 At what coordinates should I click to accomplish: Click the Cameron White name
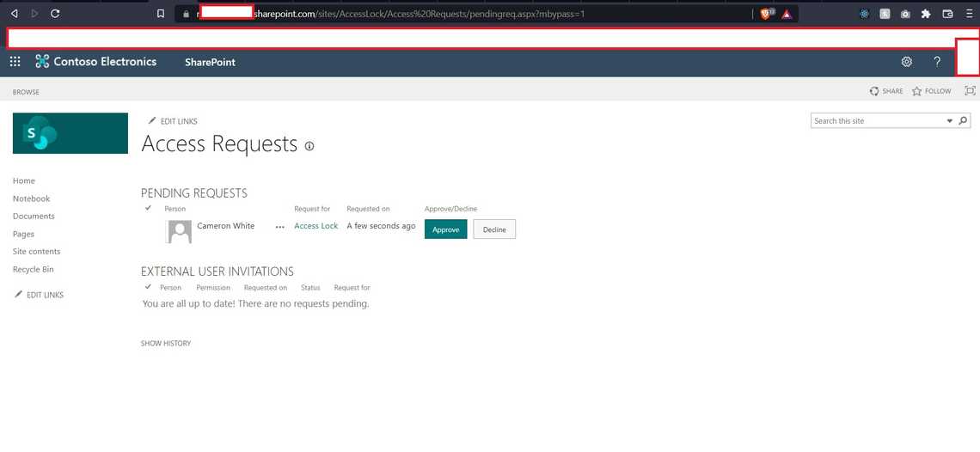click(x=225, y=226)
